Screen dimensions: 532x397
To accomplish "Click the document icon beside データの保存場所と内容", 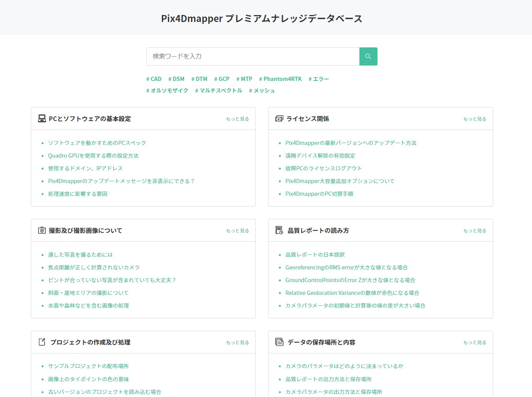I will 279,342.
